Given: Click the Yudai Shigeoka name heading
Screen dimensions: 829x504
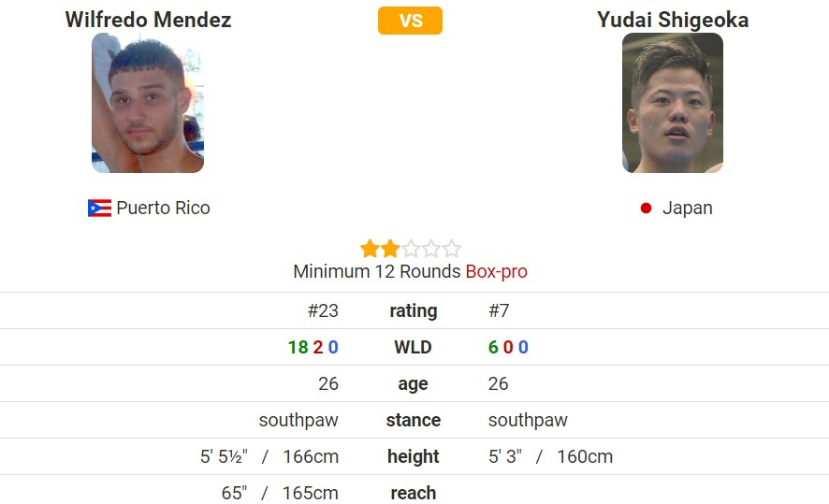Looking at the screenshot, I should [x=673, y=20].
